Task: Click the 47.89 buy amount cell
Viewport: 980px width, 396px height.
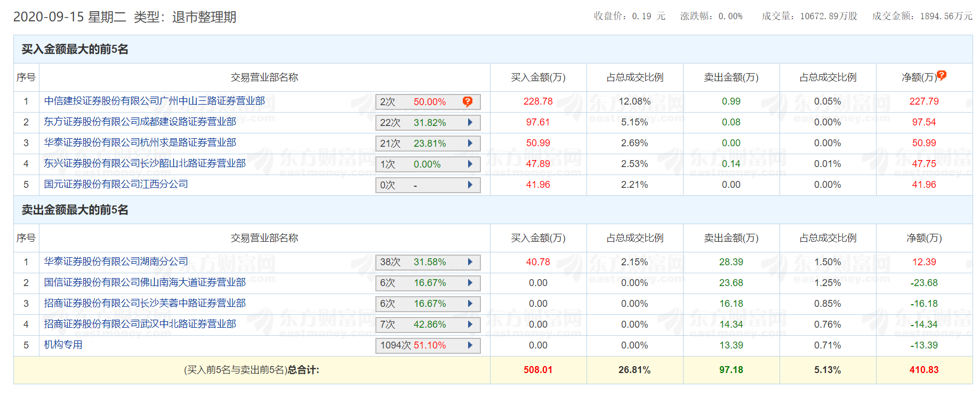Action: point(538,164)
